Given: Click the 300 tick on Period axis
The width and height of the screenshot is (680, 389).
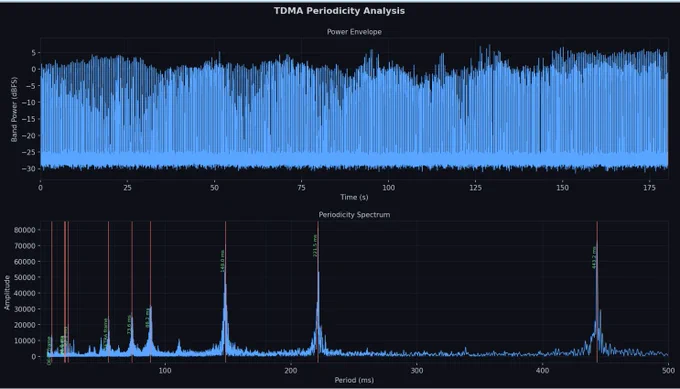Looking at the screenshot, I should [417, 371].
